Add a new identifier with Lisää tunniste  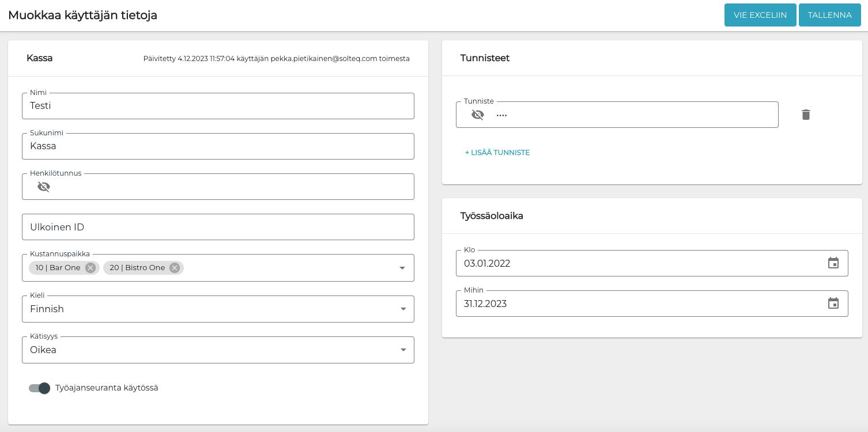[x=497, y=153]
